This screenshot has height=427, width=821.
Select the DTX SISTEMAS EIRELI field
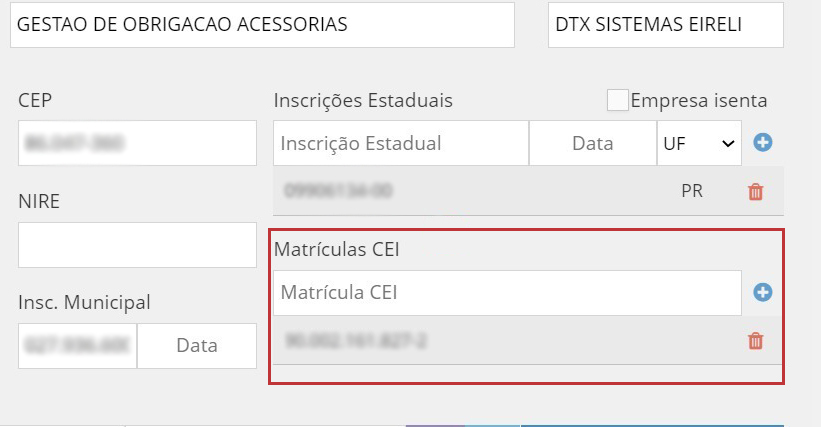tap(665, 25)
